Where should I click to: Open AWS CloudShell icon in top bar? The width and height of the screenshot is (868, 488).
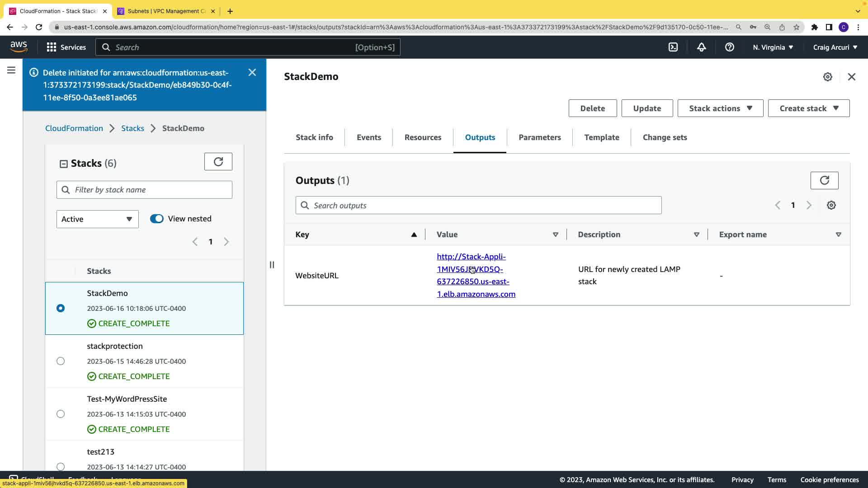(673, 47)
